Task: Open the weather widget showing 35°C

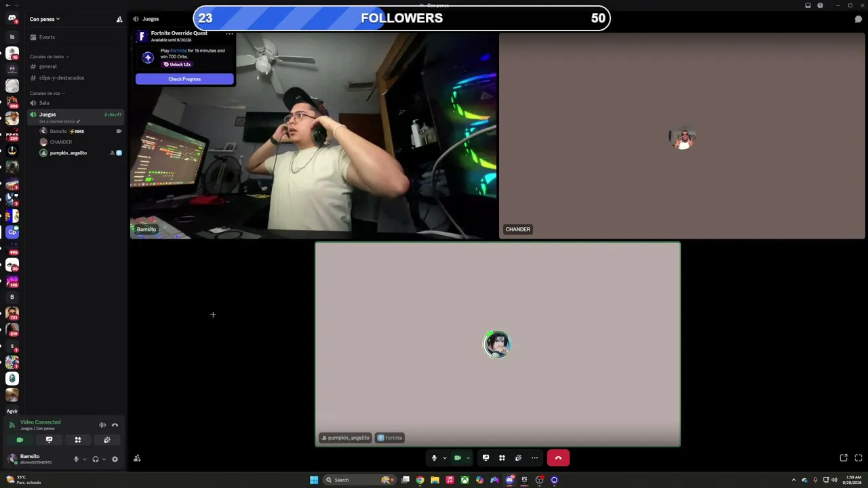Action: click(24, 480)
